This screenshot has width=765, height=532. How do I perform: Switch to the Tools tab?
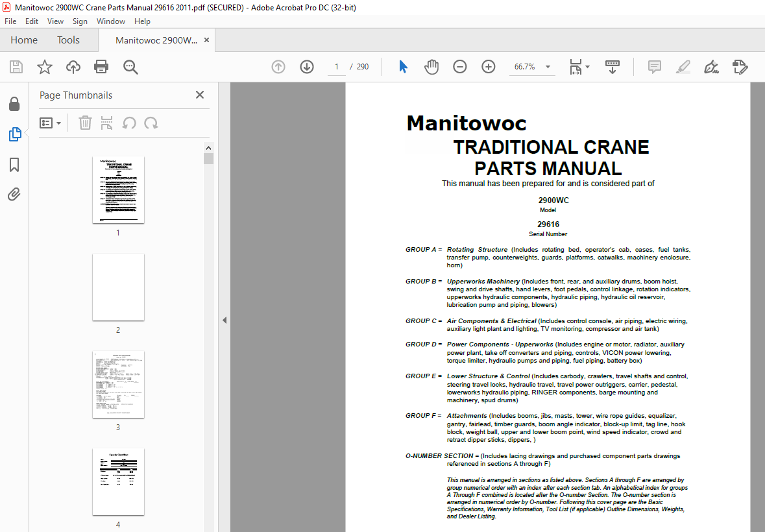68,40
